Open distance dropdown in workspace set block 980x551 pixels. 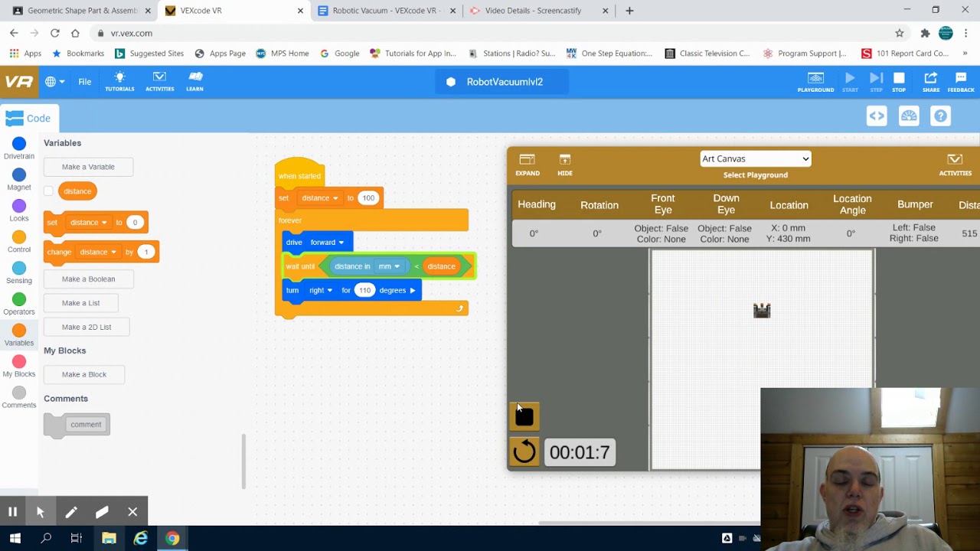coord(320,198)
